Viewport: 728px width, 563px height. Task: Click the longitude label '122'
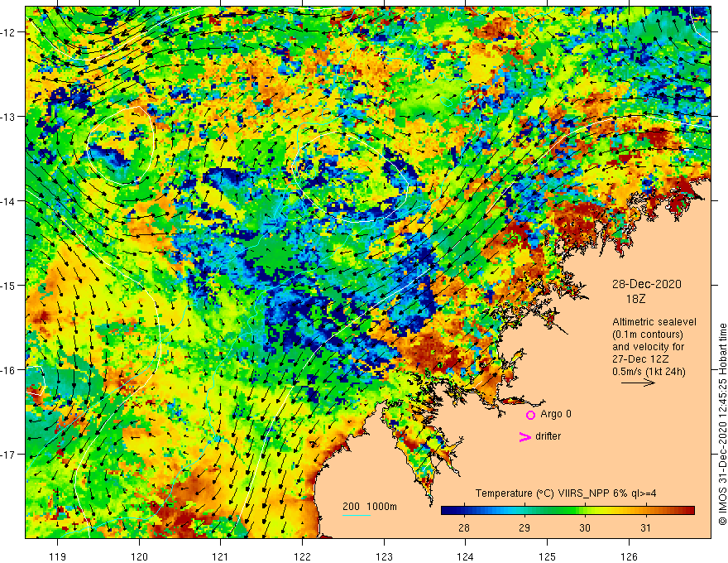(x=302, y=556)
